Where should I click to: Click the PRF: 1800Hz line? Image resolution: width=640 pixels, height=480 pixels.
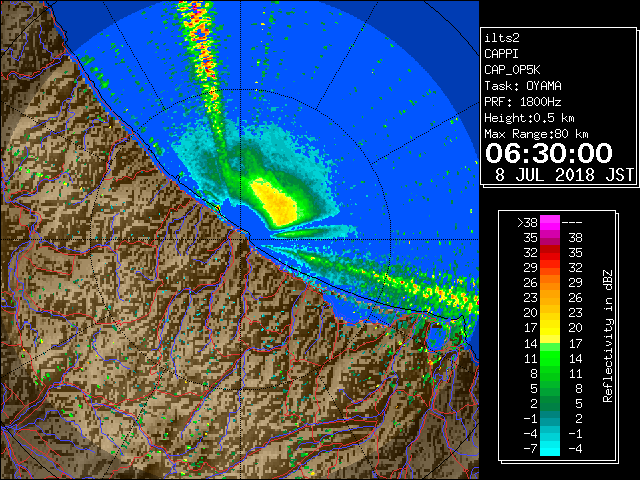coord(523,102)
